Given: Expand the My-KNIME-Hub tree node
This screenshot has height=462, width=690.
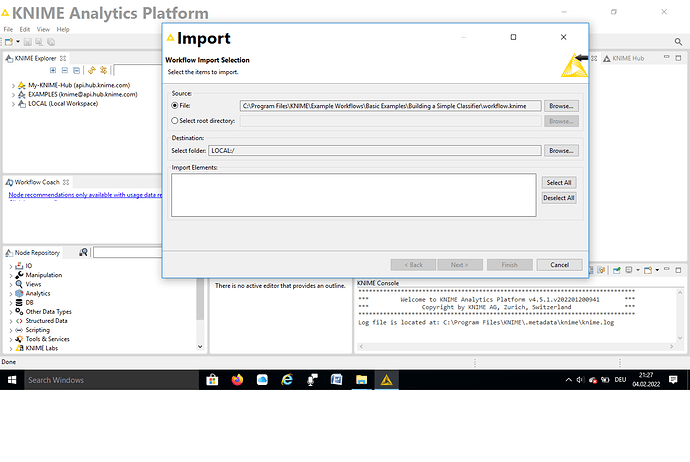Looking at the screenshot, I should tap(13, 86).
